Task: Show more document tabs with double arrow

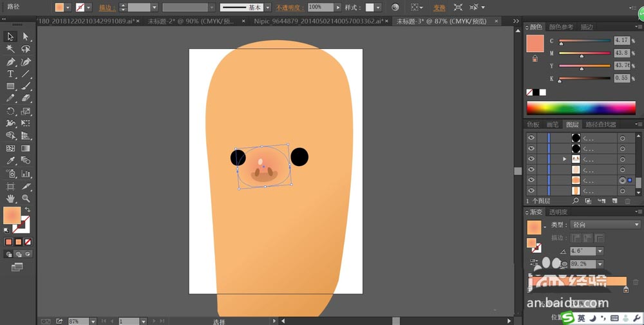Action: [x=516, y=21]
